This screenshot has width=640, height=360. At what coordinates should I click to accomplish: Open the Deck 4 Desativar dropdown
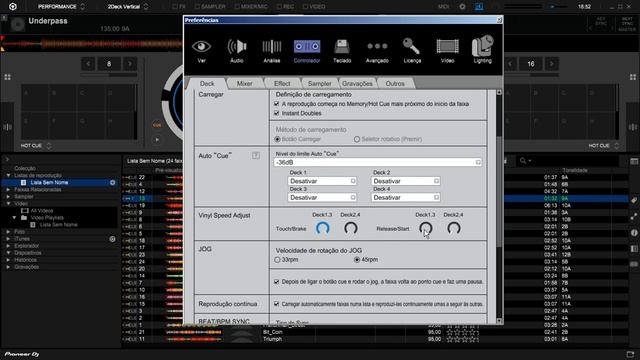click(406, 198)
